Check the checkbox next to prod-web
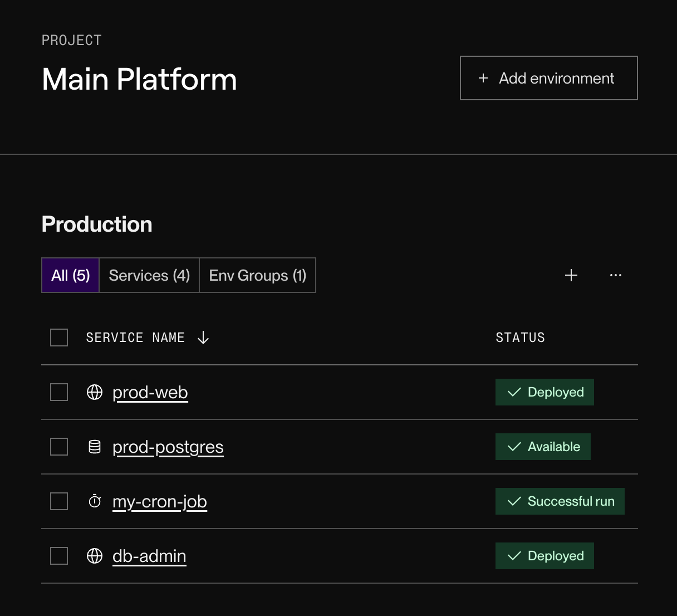Screen dimensions: 677x616 tap(58, 392)
